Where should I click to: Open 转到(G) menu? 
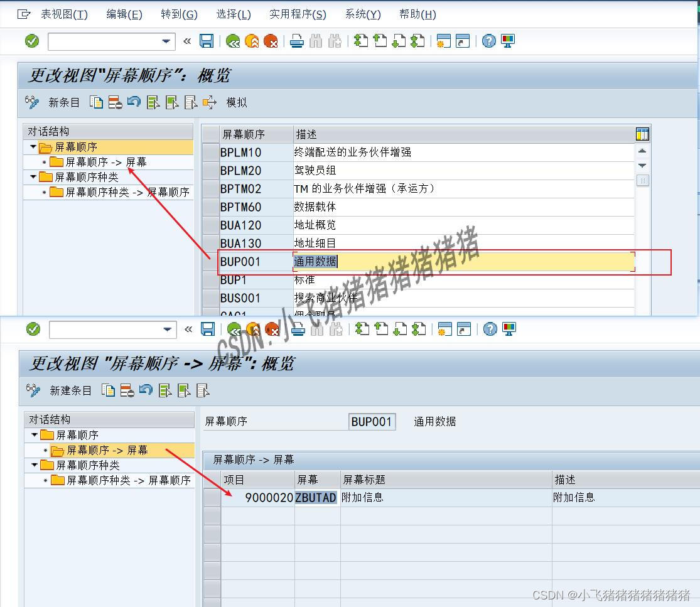point(179,14)
